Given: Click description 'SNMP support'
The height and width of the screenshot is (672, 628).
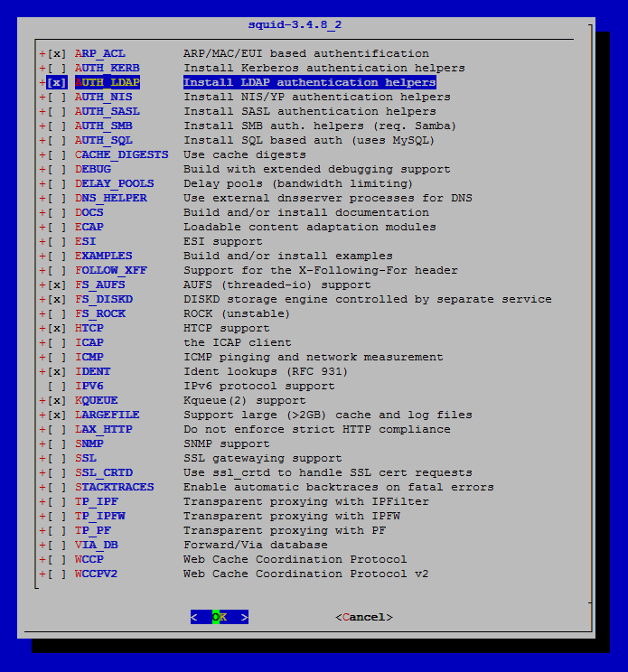Looking at the screenshot, I should point(226,444).
